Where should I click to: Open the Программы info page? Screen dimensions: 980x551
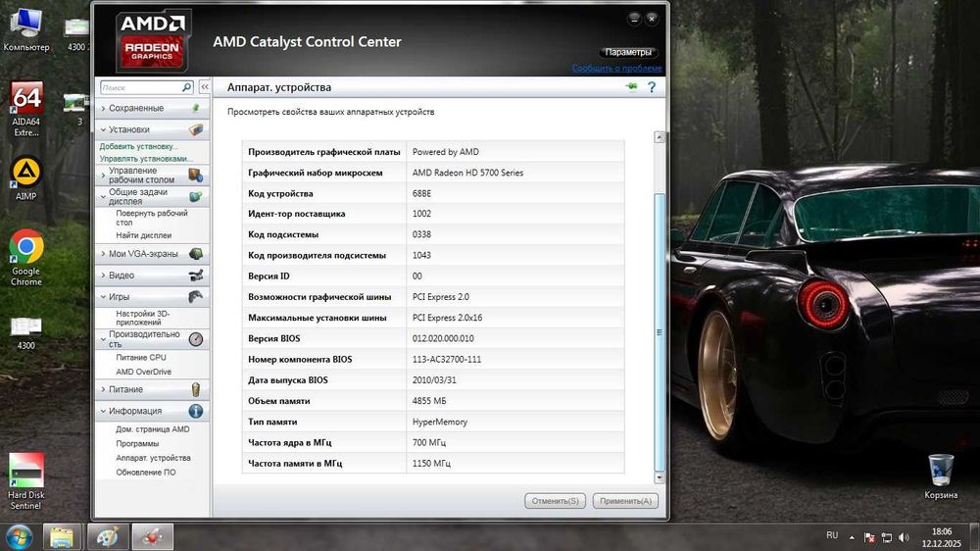[x=137, y=444]
